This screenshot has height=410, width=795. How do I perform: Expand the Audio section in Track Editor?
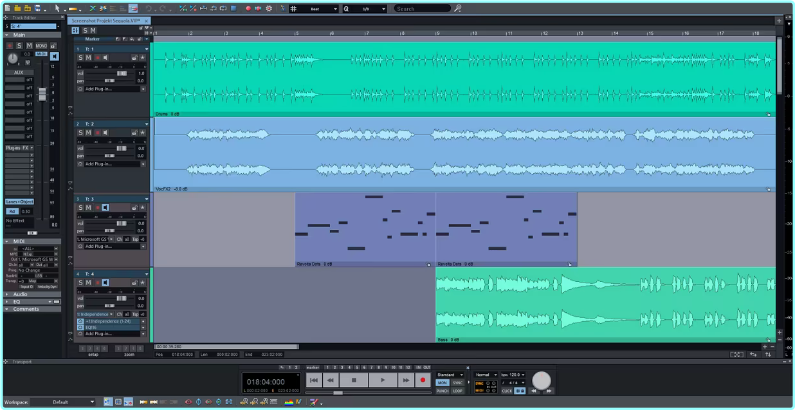click(x=6, y=294)
